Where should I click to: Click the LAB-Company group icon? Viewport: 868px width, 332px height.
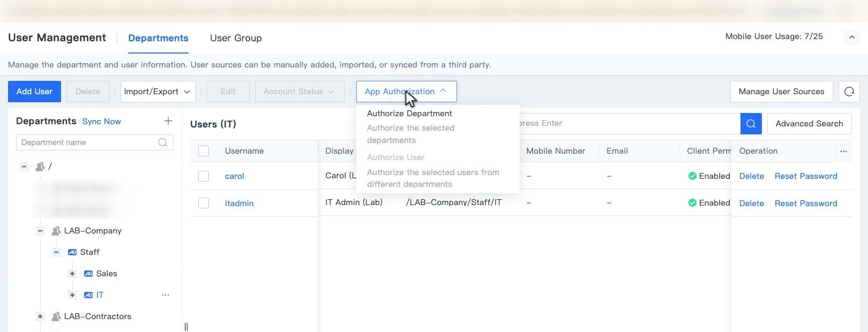pyautogui.click(x=56, y=231)
